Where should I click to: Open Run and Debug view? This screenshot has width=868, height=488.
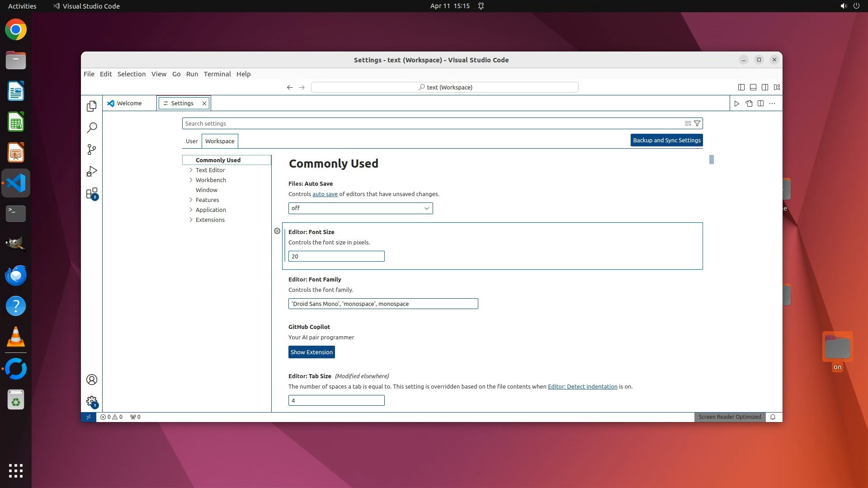(x=92, y=171)
